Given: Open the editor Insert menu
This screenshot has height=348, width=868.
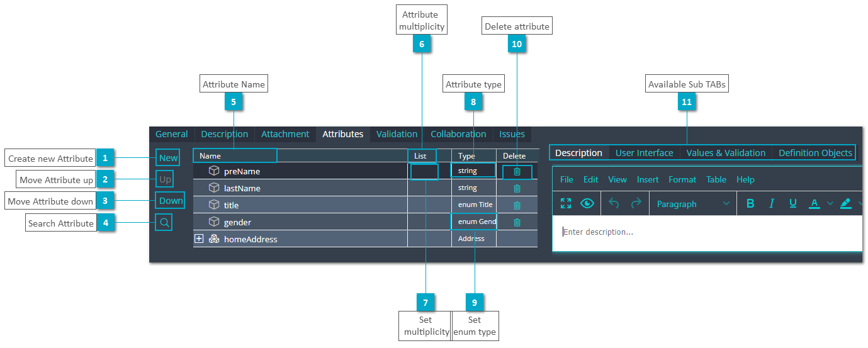Looking at the screenshot, I should point(648,179).
